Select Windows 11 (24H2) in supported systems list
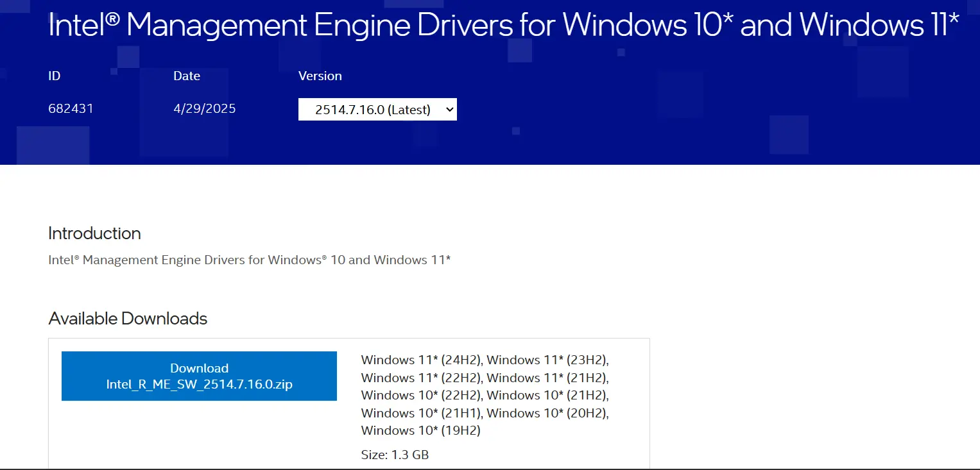This screenshot has height=470, width=980. click(x=420, y=360)
